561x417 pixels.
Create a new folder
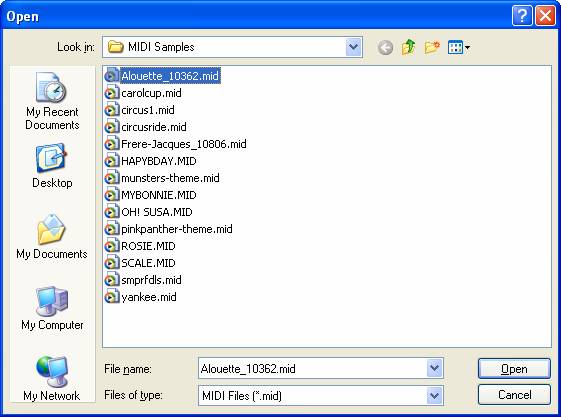coord(432,47)
